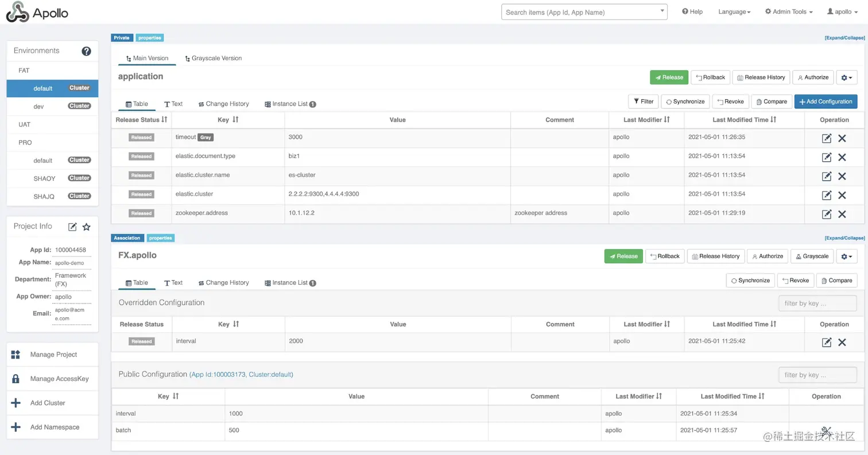
Task: Switch to Grayscale Version tab
Action: tap(213, 58)
